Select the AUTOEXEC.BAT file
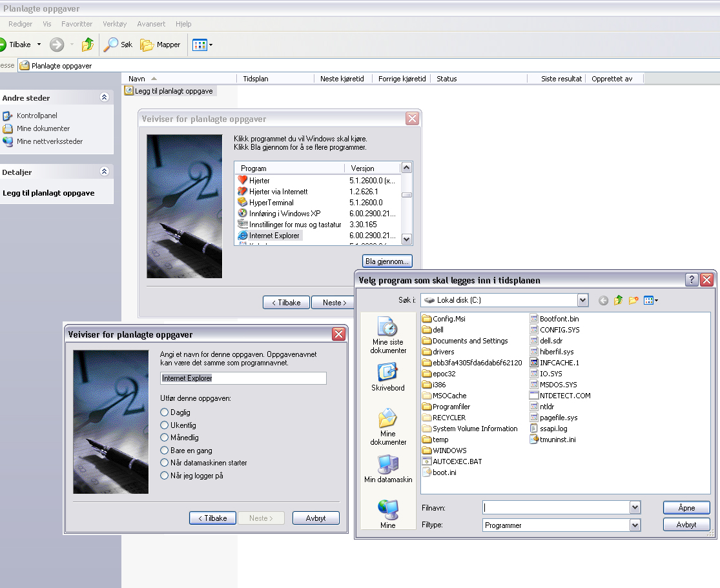Image resolution: width=720 pixels, height=588 pixels. [452, 461]
